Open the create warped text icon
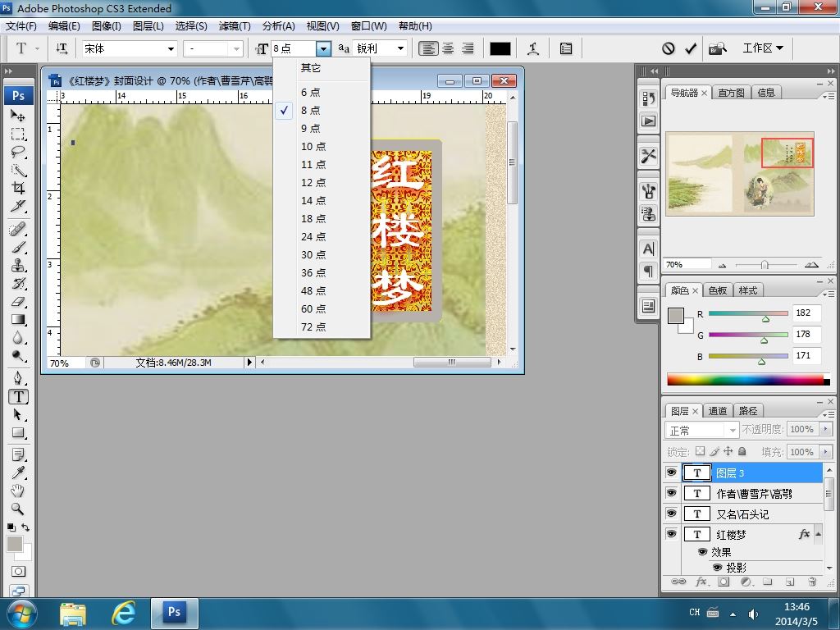This screenshot has height=630, width=840. coord(533,48)
